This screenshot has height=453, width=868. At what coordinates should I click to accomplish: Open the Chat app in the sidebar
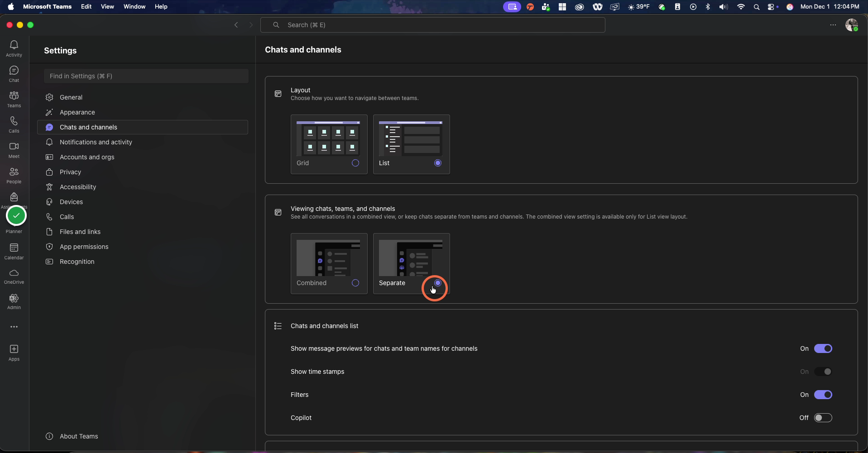[x=14, y=74]
